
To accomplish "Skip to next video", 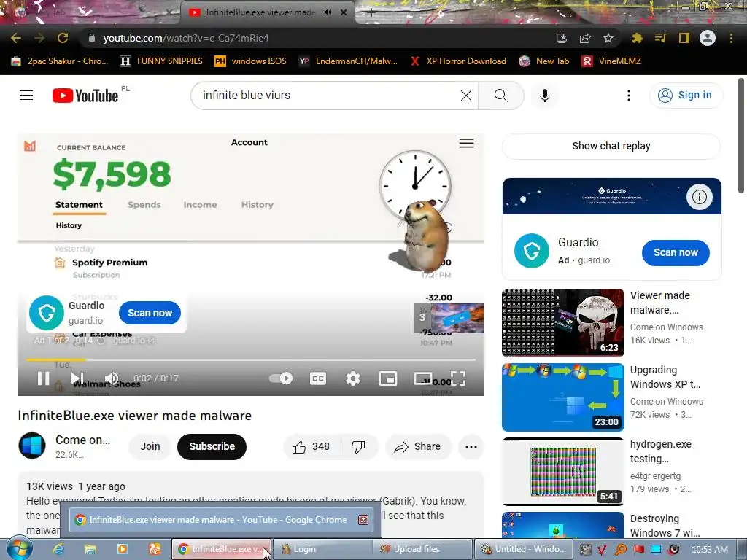I will tap(77, 378).
